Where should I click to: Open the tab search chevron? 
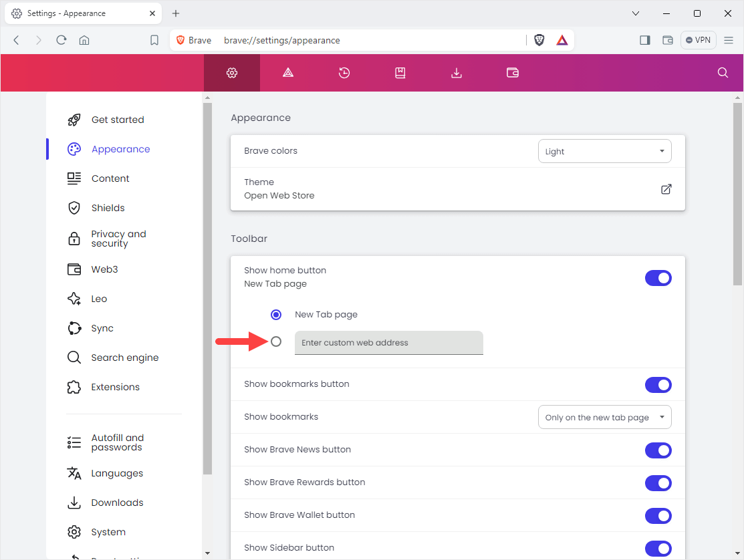pyautogui.click(x=636, y=13)
